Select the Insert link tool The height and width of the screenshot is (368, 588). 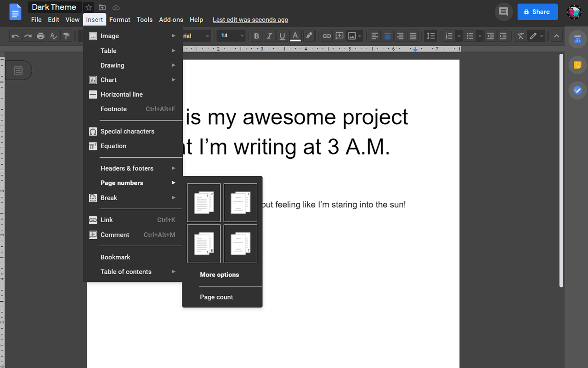[x=326, y=35]
